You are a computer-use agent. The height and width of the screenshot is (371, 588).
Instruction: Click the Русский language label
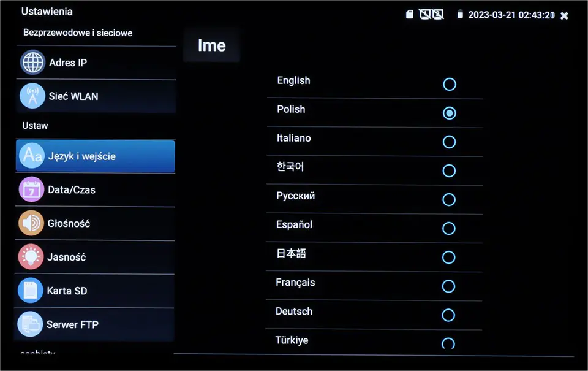coord(295,196)
